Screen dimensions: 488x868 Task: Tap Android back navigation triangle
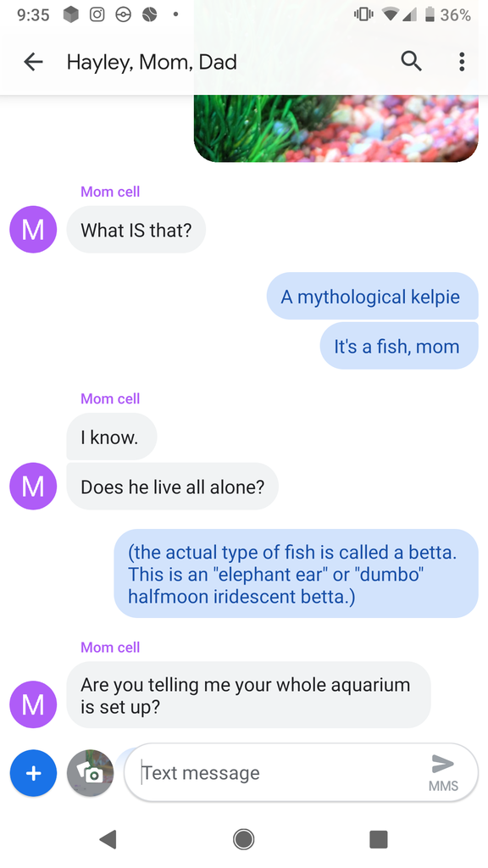coord(108,839)
